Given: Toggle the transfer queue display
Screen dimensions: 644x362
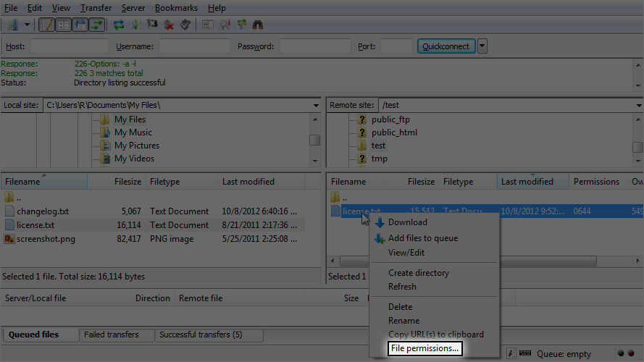Looking at the screenshot, I should click(97, 25).
